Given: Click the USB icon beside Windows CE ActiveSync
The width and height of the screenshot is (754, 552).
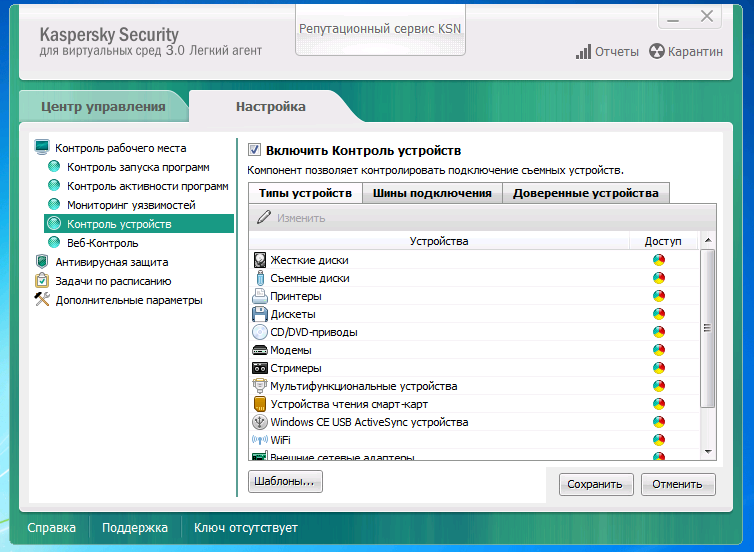Looking at the screenshot, I should point(260,422).
